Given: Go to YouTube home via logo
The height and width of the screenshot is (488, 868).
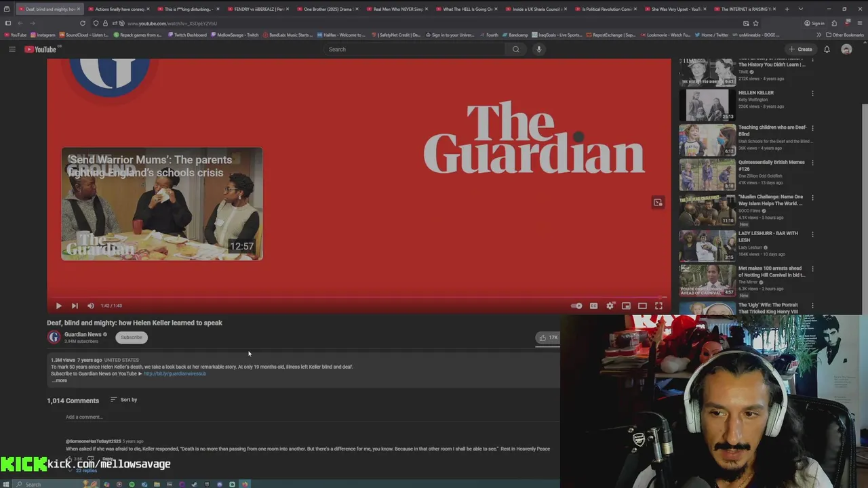Looking at the screenshot, I should pos(42,49).
